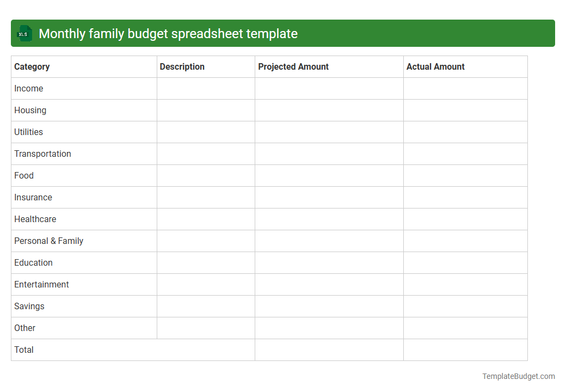Click the Food row label
The width and height of the screenshot is (566, 392).
point(24,175)
